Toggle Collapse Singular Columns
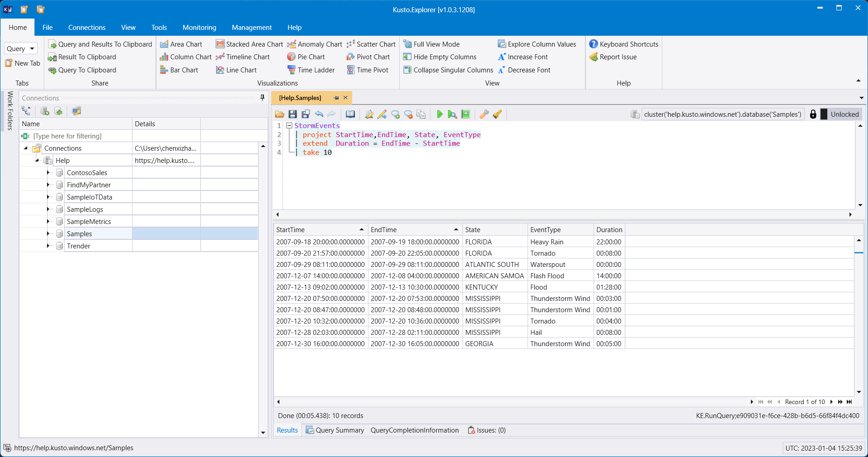The width and height of the screenshot is (868, 457). (448, 70)
